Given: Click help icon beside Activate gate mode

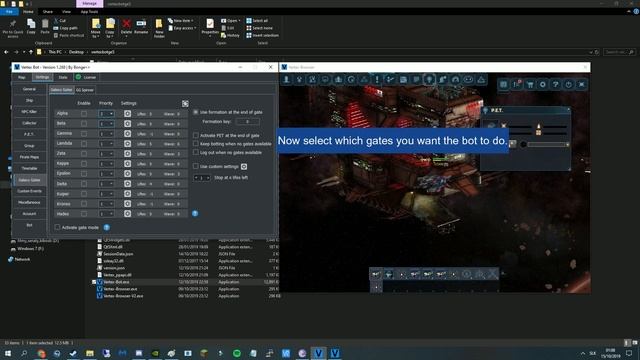Looking at the screenshot, I should (107, 227).
